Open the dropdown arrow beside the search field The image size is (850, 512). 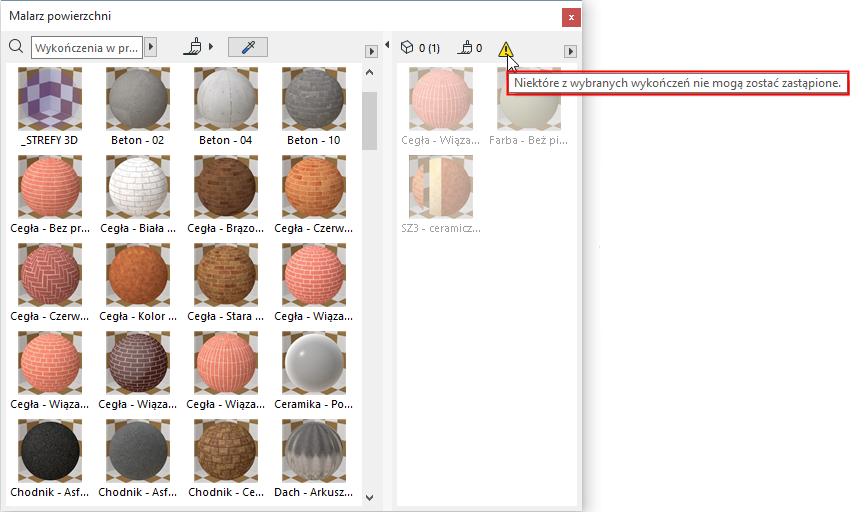tap(151, 47)
